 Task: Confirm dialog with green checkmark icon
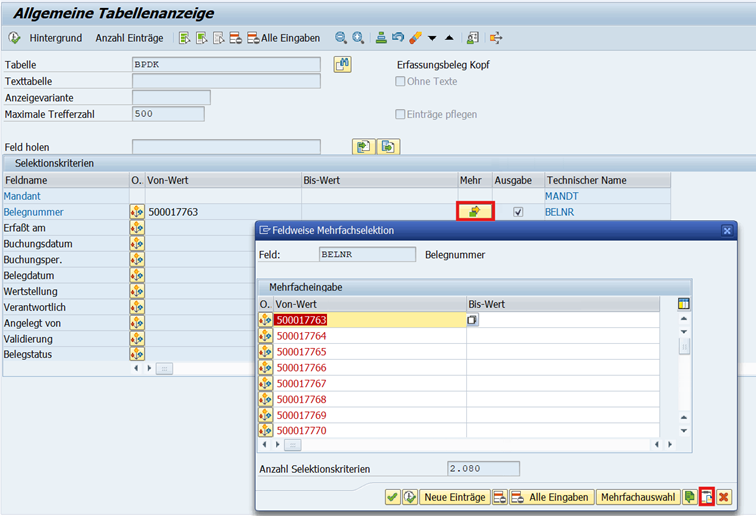tap(392, 497)
